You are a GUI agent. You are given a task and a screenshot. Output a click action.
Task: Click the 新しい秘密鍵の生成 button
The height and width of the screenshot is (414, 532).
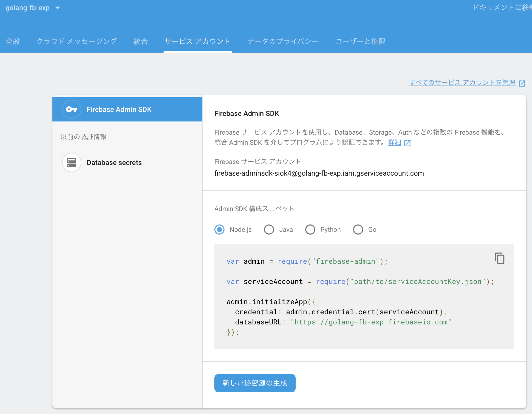click(255, 383)
